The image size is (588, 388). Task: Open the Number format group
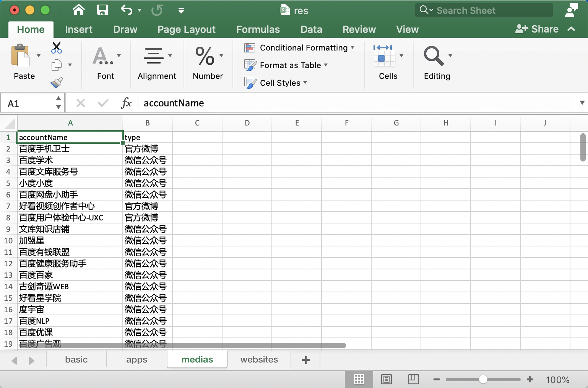(x=208, y=63)
